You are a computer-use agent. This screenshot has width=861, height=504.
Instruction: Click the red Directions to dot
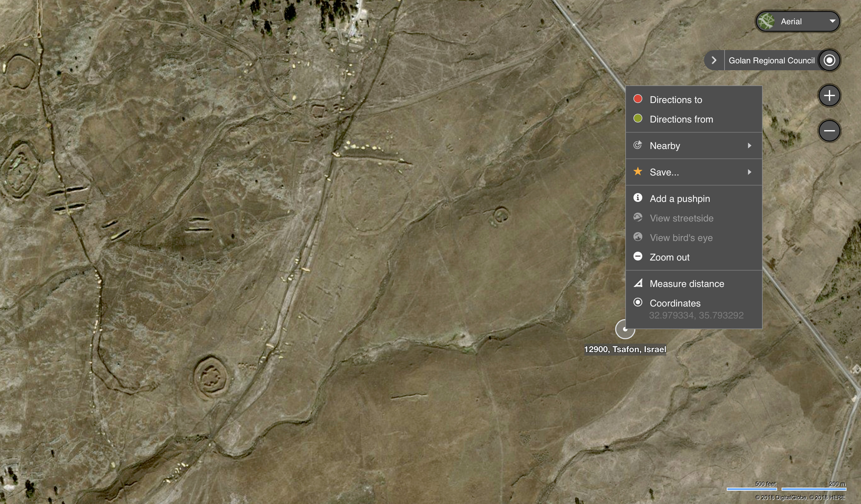click(638, 99)
